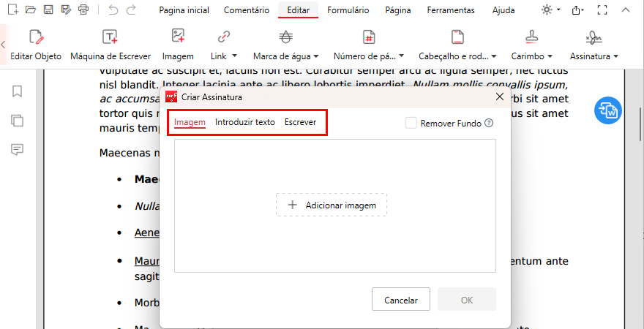Open the Pagina inicial tab

[184, 10]
